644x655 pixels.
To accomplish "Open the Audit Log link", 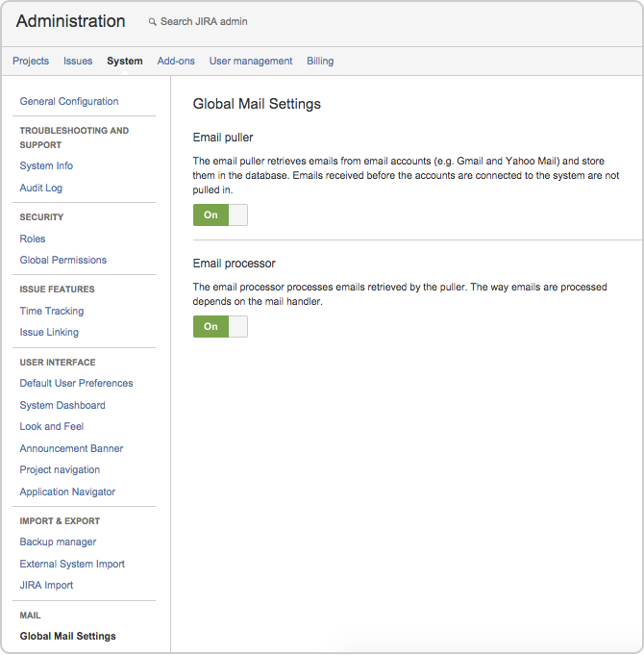I will [41, 188].
